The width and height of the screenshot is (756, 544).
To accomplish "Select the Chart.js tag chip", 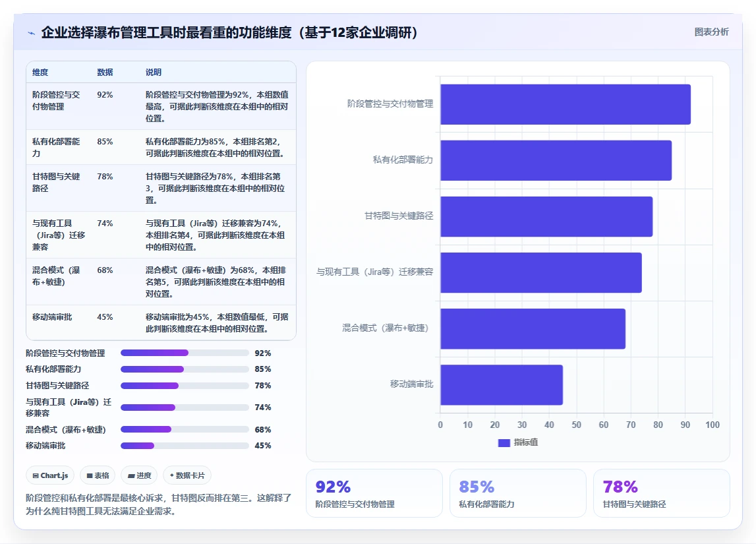I will [50, 475].
